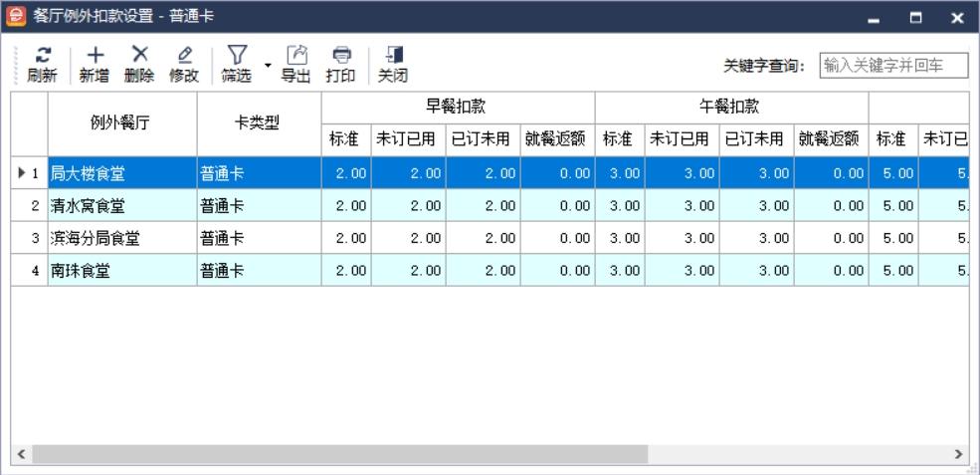Viewport: 980px width, 475px height.
Task: Click 5.00 standard cell in 南珠食堂 row
Action: click(893, 271)
